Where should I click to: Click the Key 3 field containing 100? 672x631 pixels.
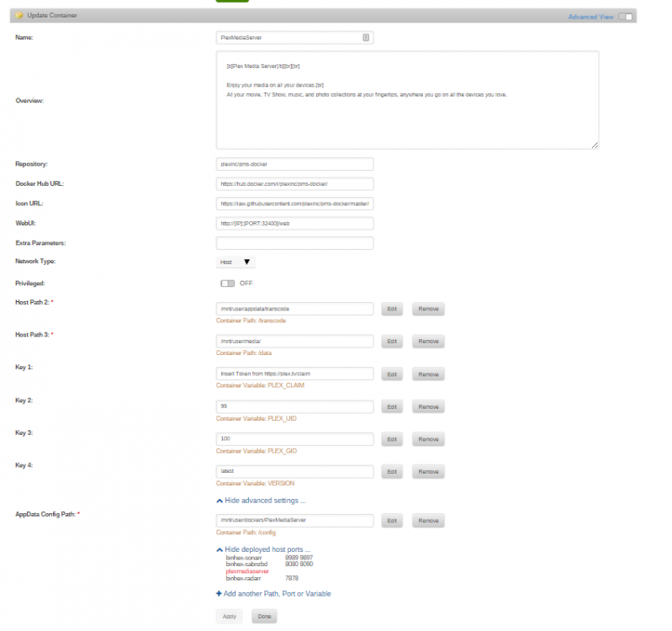(295, 439)
